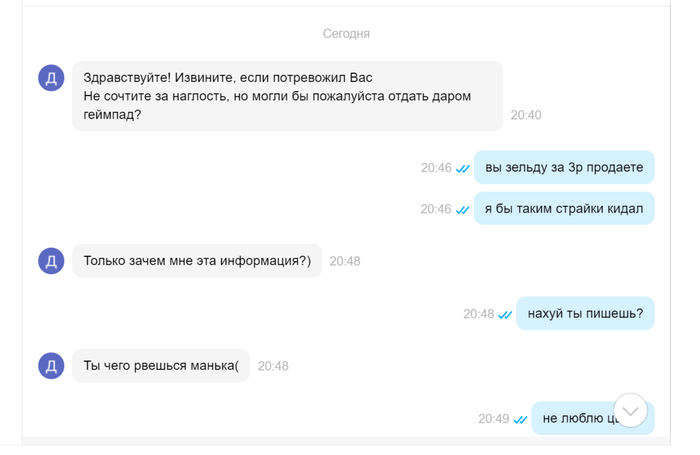The width and height of the screenshot is (700, 455).
Task: Click the scroll-to-bottom chevron button
Action: coord(631,410)
